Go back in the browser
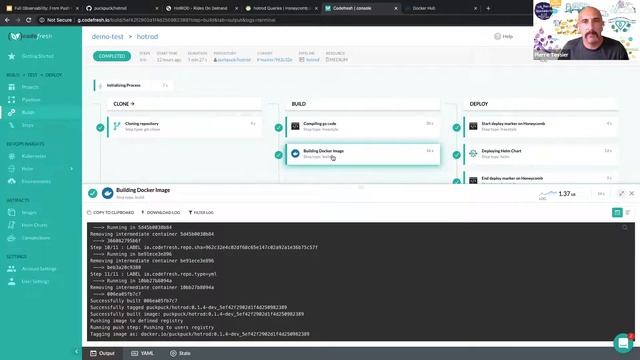Viewport: 640px width, 360px height. 7,20
